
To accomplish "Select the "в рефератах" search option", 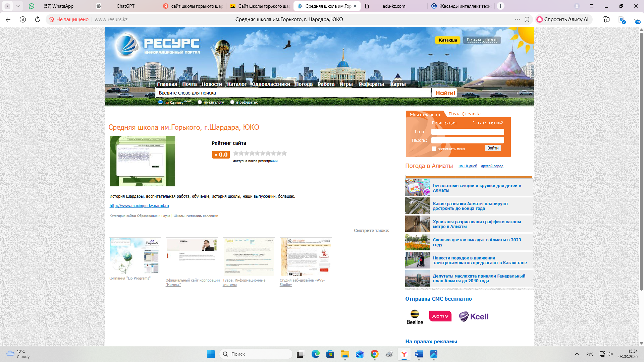I will coord(232,102).
